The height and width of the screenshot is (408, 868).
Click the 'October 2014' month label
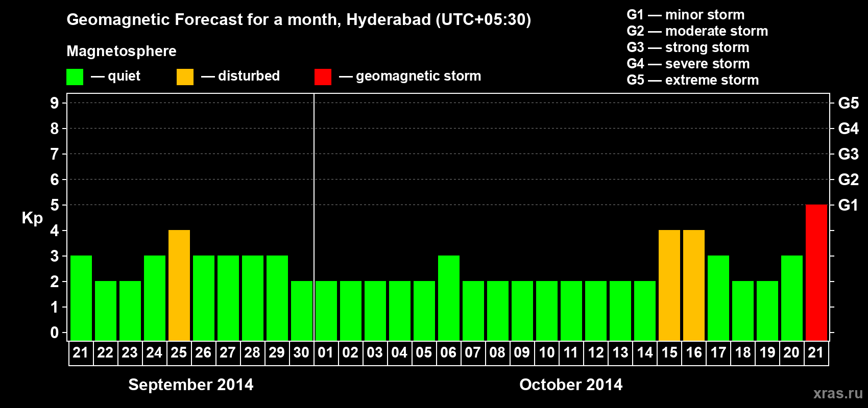[571, 385]
